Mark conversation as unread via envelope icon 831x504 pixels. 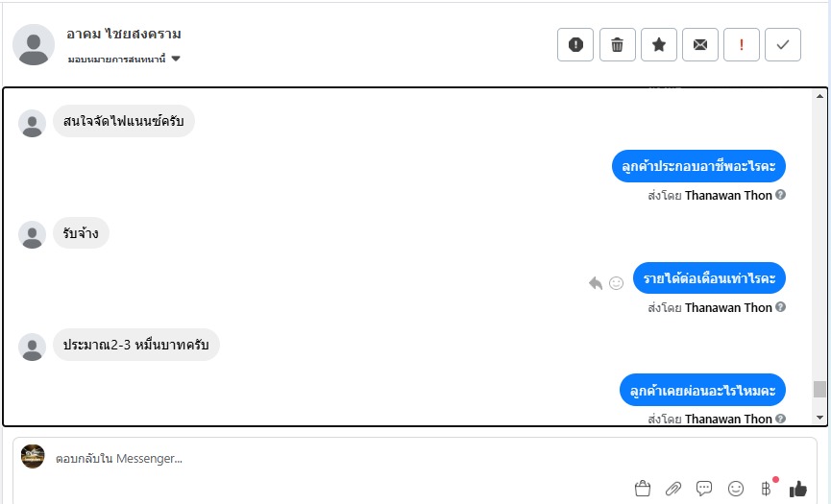click(x=700, y=44)
